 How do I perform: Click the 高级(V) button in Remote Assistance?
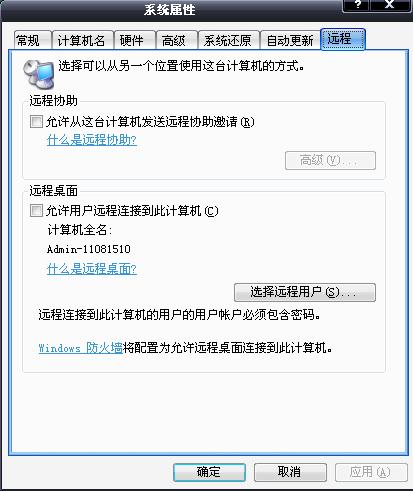point(330,160)
